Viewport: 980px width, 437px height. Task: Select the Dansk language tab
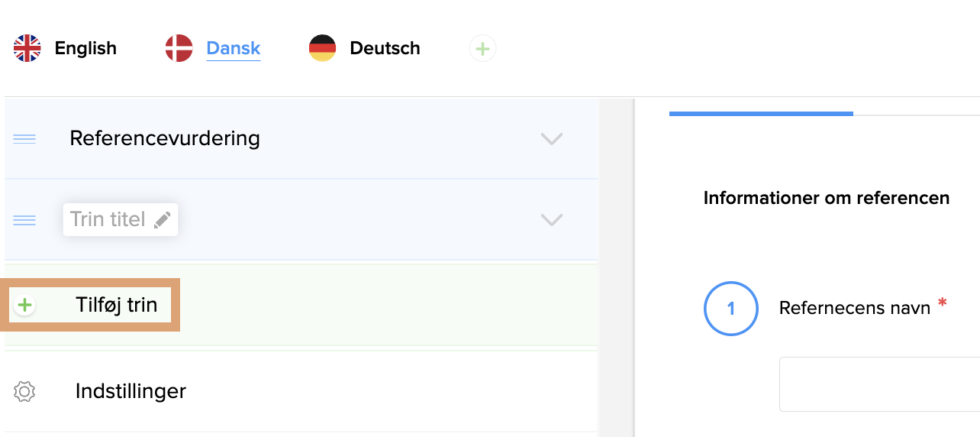[234, 48]
